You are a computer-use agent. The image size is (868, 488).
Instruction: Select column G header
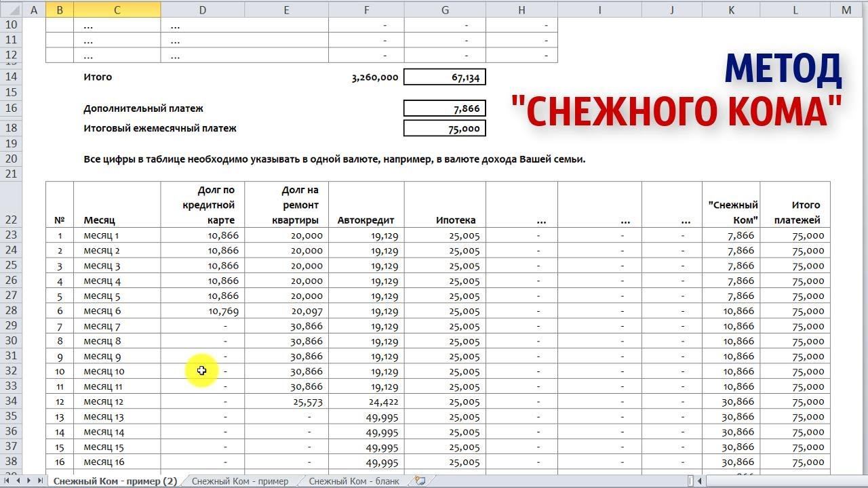point(445,9)
